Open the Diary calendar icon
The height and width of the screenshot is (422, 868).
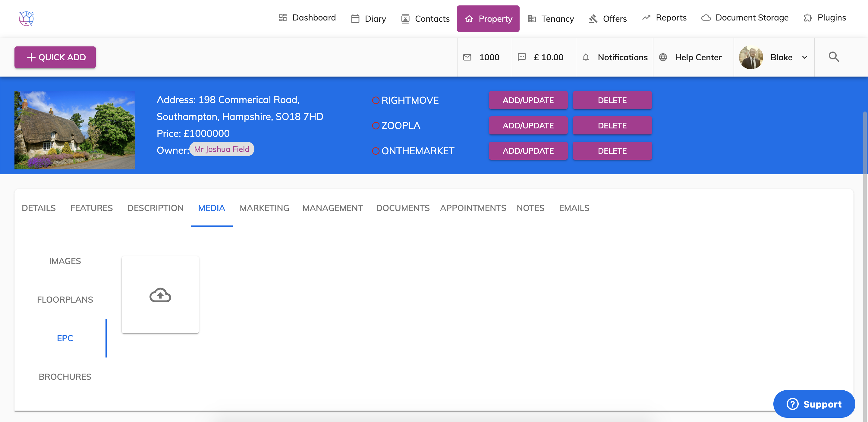pos(355,19)
